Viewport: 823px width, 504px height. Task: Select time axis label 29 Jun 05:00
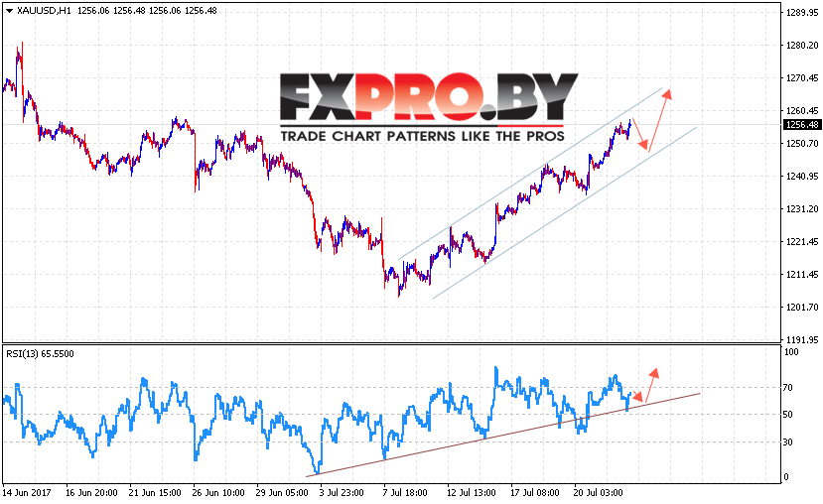(x=282, y=493)
